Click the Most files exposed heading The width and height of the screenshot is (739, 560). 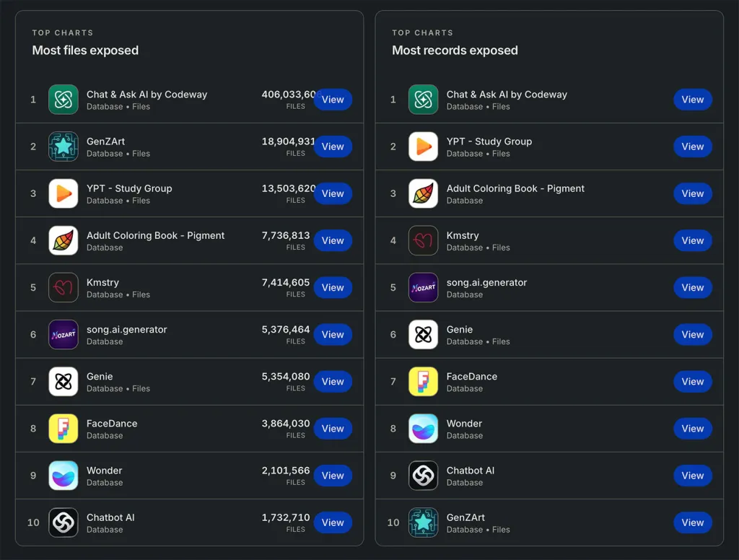tap(85, 51)
